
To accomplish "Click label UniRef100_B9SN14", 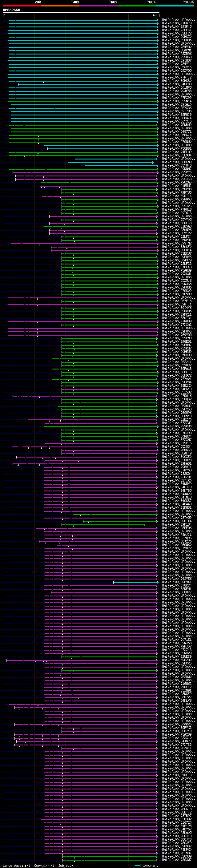I will tap(177, 101).
